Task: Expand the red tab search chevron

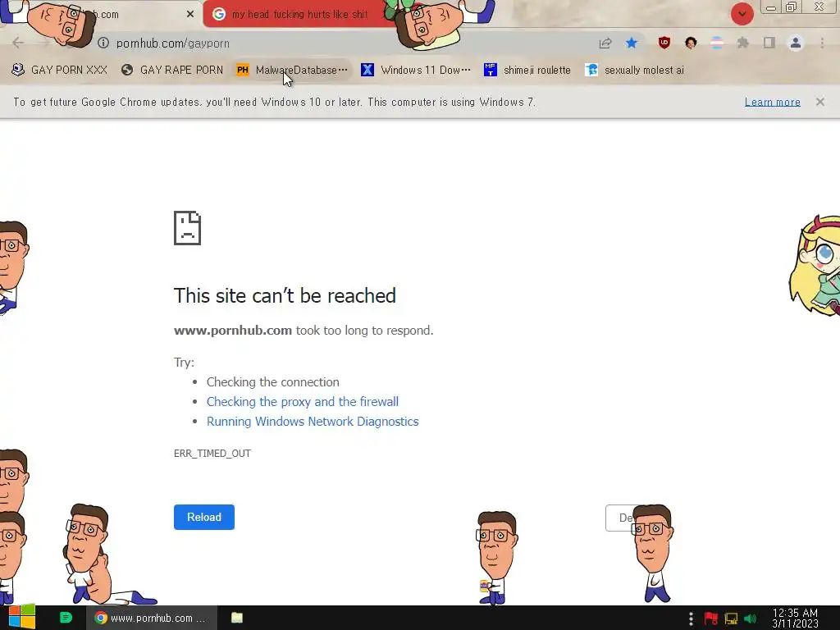Action: (x=742, y=14)
